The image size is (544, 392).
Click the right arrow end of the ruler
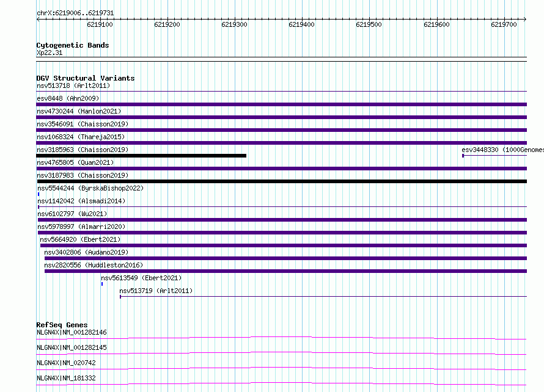tap(525, 20)
